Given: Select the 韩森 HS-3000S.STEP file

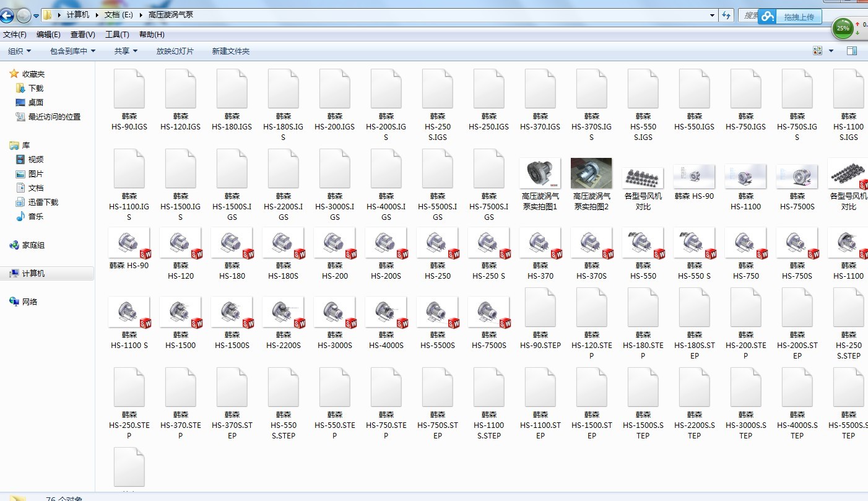Looking at the screenshot, I should pos(746,404).
